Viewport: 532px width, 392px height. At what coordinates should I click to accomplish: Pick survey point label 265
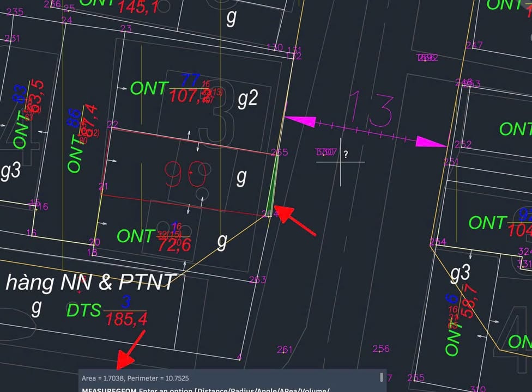pos(279,152)
